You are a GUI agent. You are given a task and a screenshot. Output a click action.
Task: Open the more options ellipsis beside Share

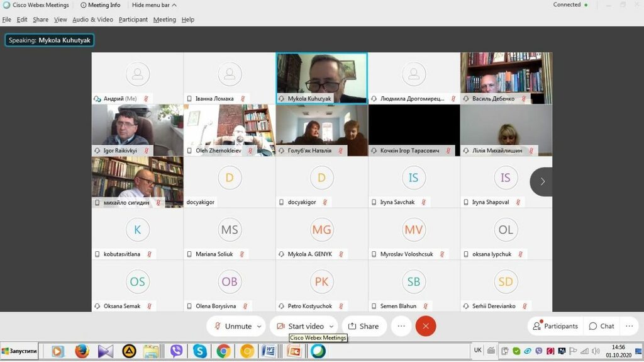tap(401, 326)
